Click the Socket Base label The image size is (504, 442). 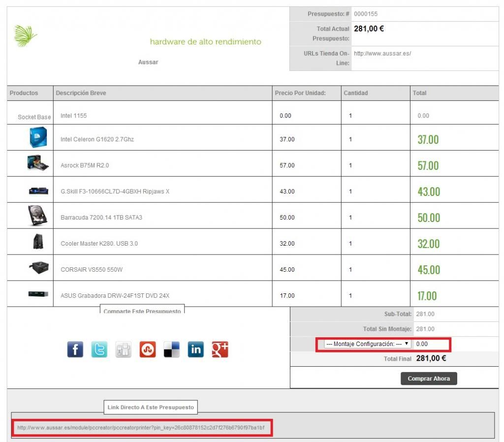[34, 117]
